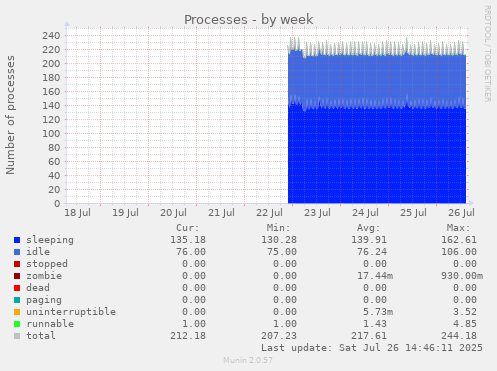This screenshot has width=497, height=371.
Task: Select the total legend gray swatch
Action: pos(17,336)
